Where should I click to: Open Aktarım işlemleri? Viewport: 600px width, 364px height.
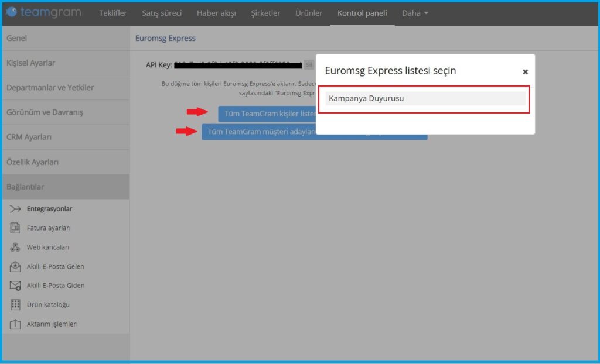[x=52, y=324]
